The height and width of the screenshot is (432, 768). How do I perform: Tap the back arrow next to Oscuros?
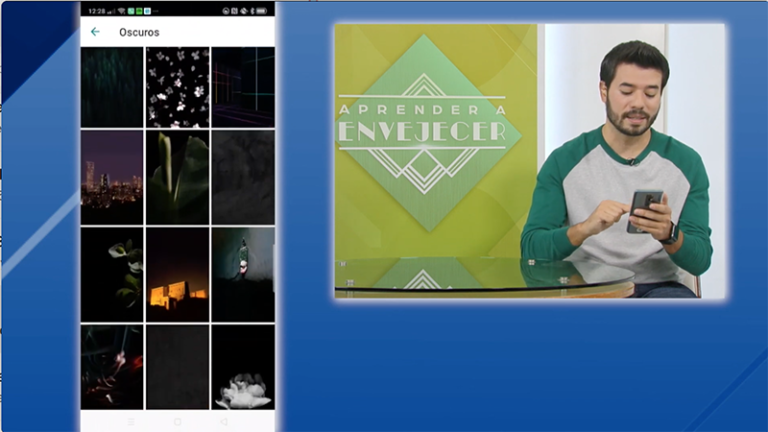[95, 32]
